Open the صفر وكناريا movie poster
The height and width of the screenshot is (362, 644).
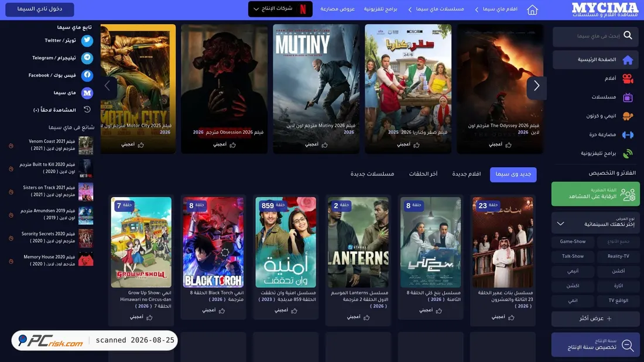pos(408,89)
